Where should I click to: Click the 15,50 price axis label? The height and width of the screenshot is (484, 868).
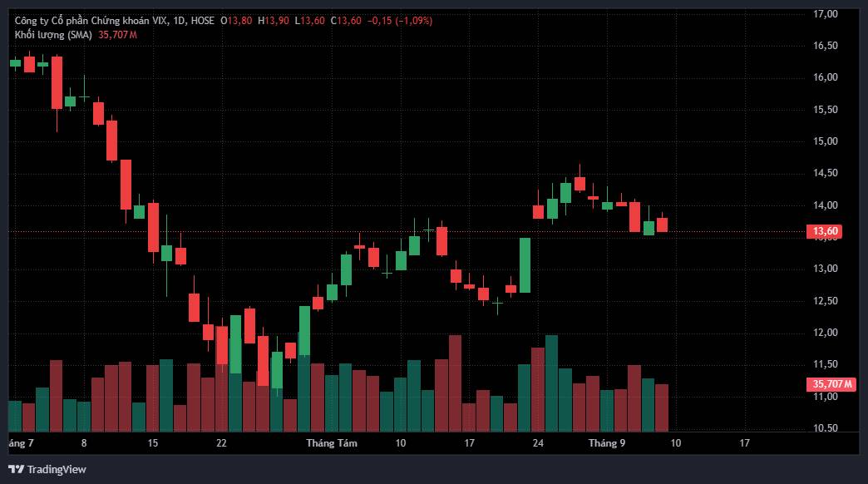point(826,110)
